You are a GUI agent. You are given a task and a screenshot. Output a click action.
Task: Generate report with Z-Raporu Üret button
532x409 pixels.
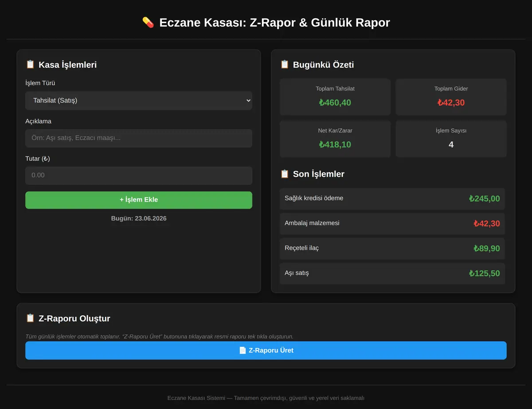(266, 351)
